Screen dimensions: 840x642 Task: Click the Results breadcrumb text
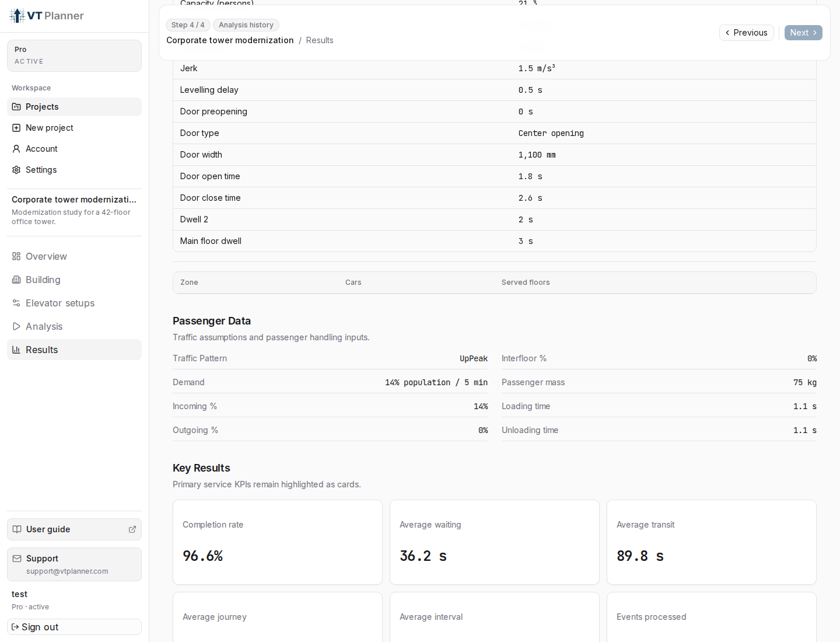click(320, 40)
